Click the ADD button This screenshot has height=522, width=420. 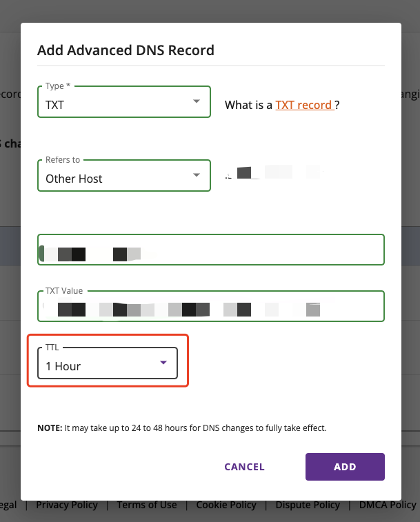(345, 467)
